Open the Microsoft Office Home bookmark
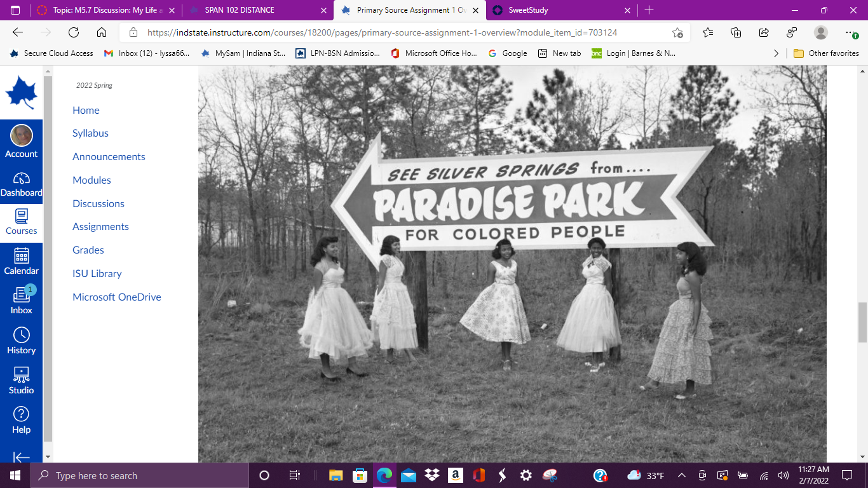Viewport: 868px width, 488px height. point(433,53)
